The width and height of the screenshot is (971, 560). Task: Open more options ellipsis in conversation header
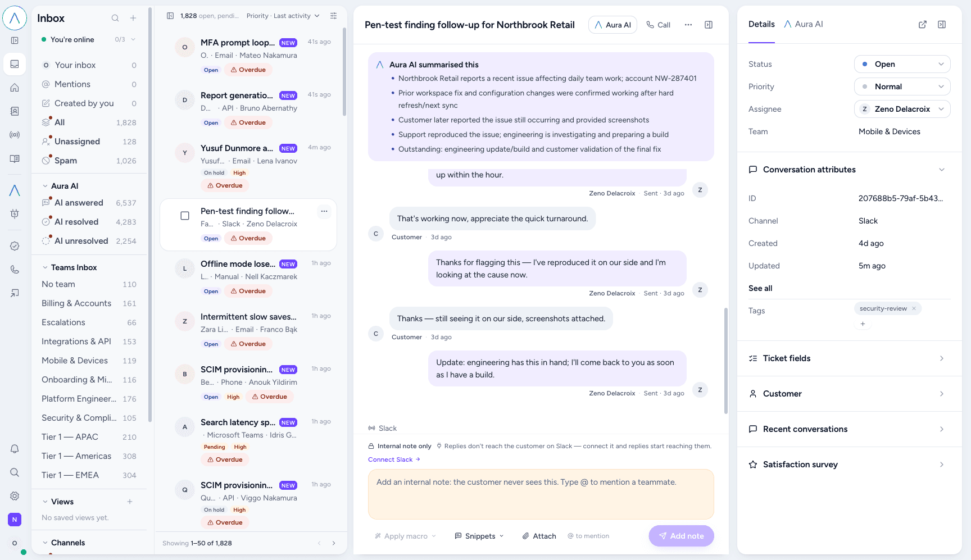tap(688, 25)
